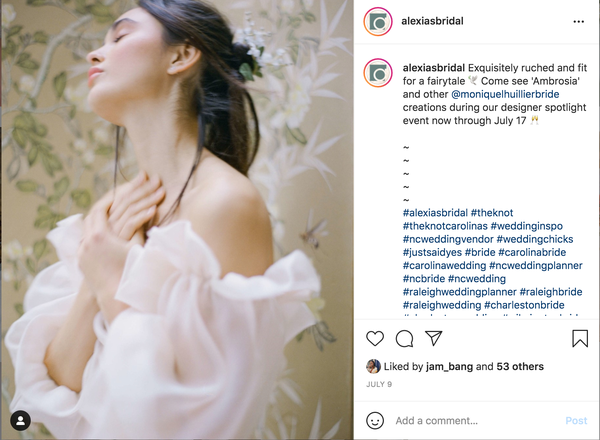This screenshot has width=600, height=440.
Task: Like the post with heart icon
Action: 375,339
